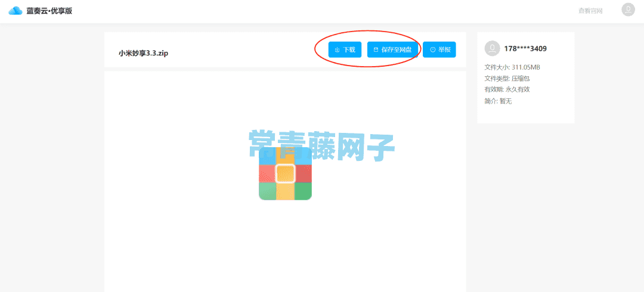Click the 简介: 暂无 text
The height and width of the screenshot is (292, 644).
498,101
